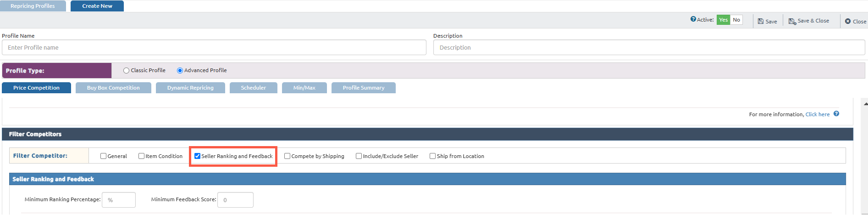Image resolution: width=868 pixels, height=215 pixels.
Task: Go to the Min/Max tab
Action: click(x=304, y=88)
